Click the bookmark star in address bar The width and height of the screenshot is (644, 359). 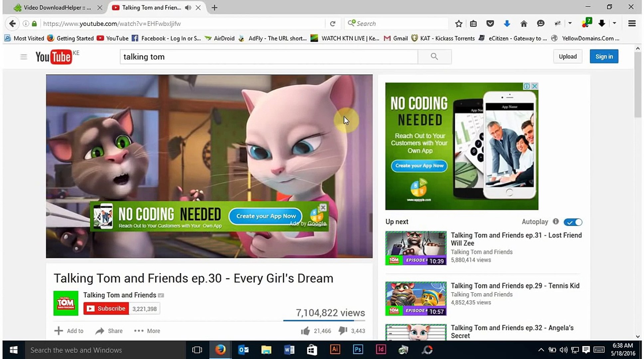coord(459,23)
